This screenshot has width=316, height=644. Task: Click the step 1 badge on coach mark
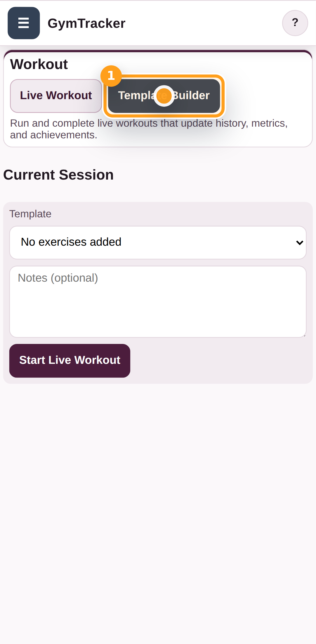point(111,75)
